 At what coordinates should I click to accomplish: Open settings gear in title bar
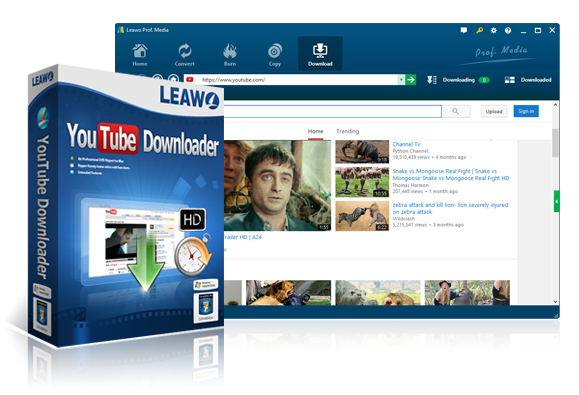pyautogui.click(x=494, y=30)
